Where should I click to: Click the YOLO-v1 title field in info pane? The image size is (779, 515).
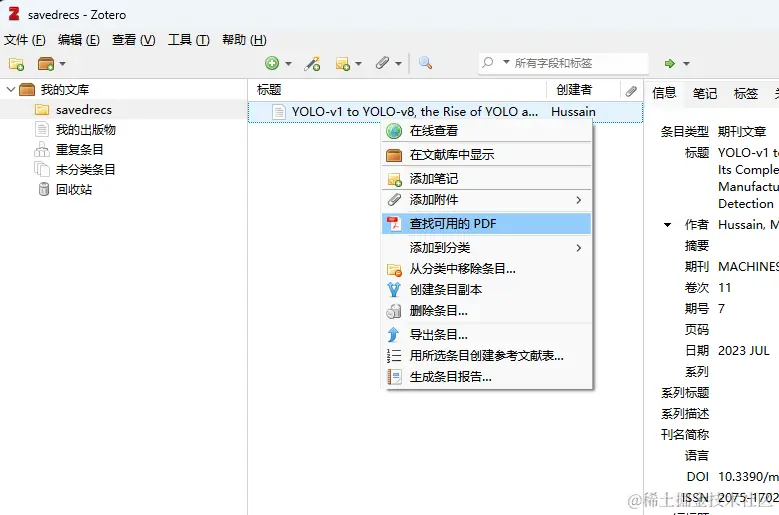[748, 178]
